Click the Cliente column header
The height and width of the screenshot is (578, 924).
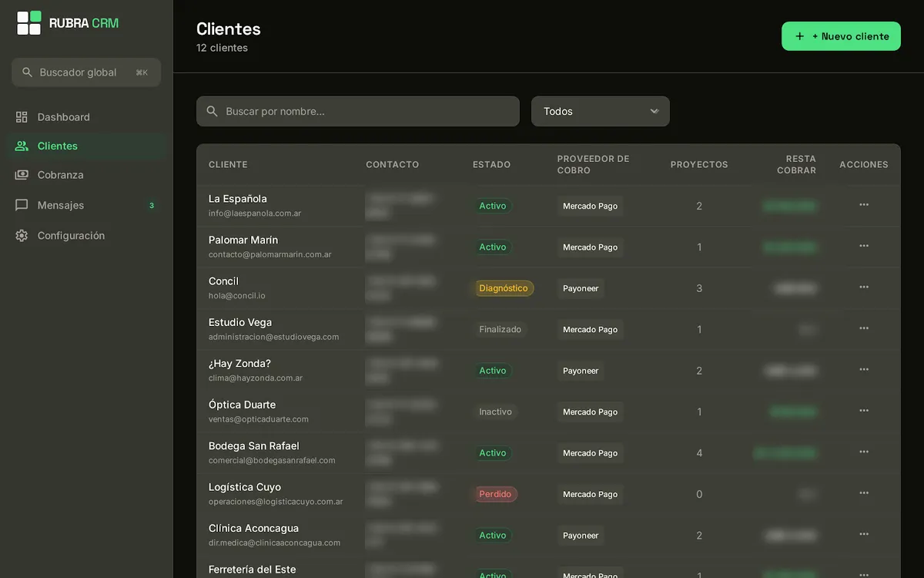point(228,165)
